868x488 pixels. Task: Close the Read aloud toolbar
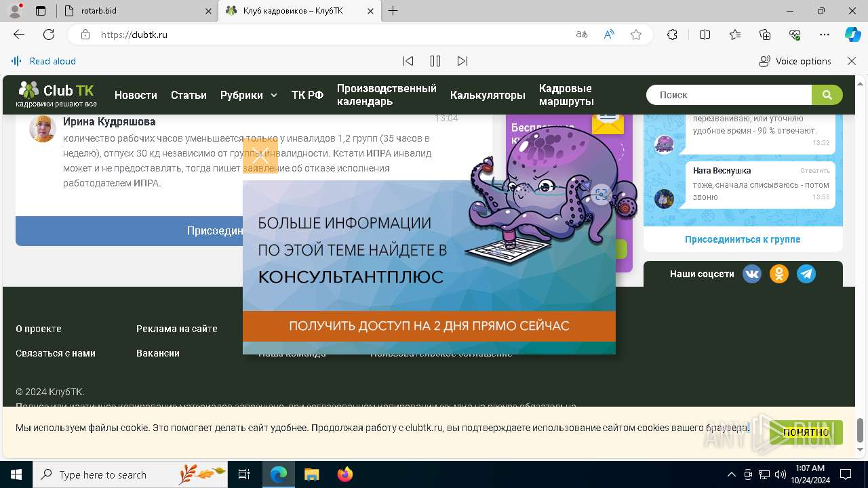852,61
